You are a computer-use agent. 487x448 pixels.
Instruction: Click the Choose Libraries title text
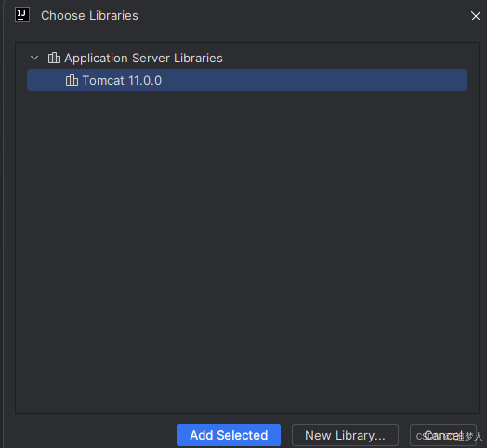coord(89,16)
